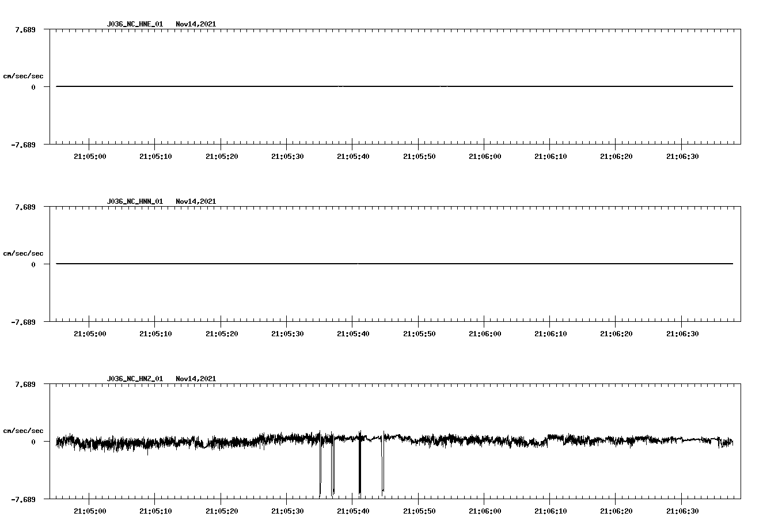Click the -7.689 lower limit of HNE plot

[x=23, y=145]
